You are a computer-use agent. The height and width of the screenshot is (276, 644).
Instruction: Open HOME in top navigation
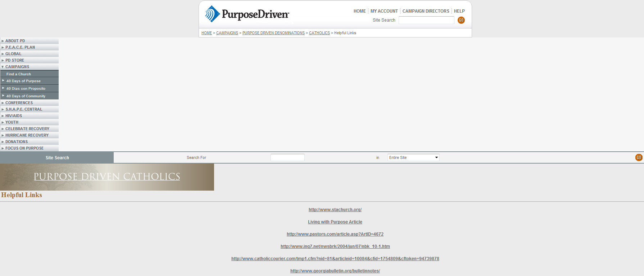359,11
